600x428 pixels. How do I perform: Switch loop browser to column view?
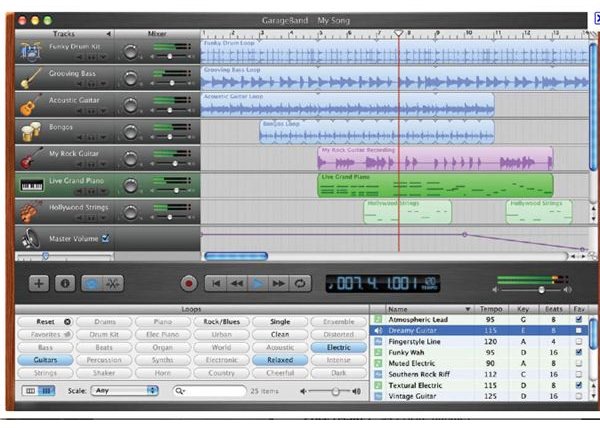[x=30, y=391]
